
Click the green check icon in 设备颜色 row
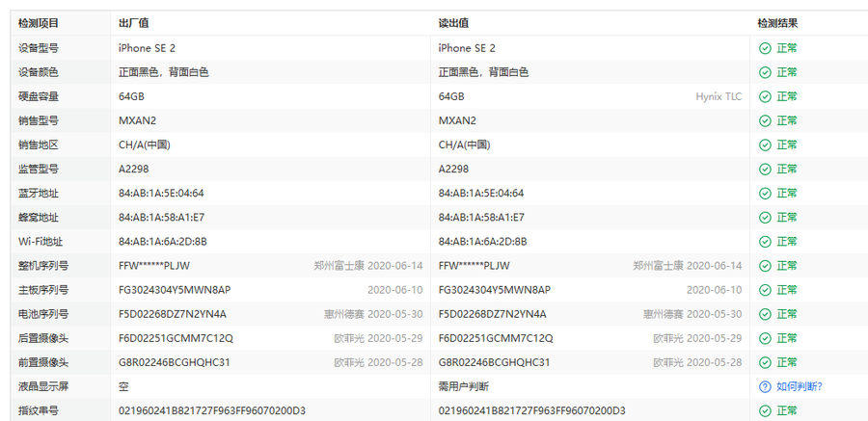[765, 72]
